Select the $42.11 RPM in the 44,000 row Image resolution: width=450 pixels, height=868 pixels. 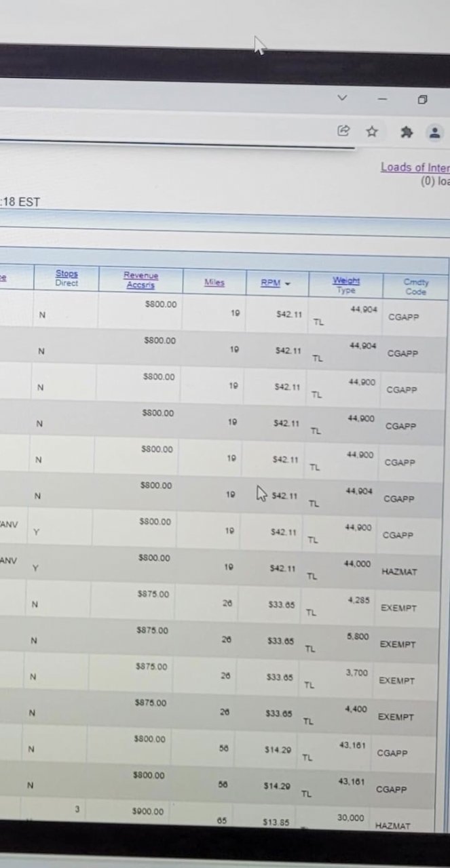282,568
